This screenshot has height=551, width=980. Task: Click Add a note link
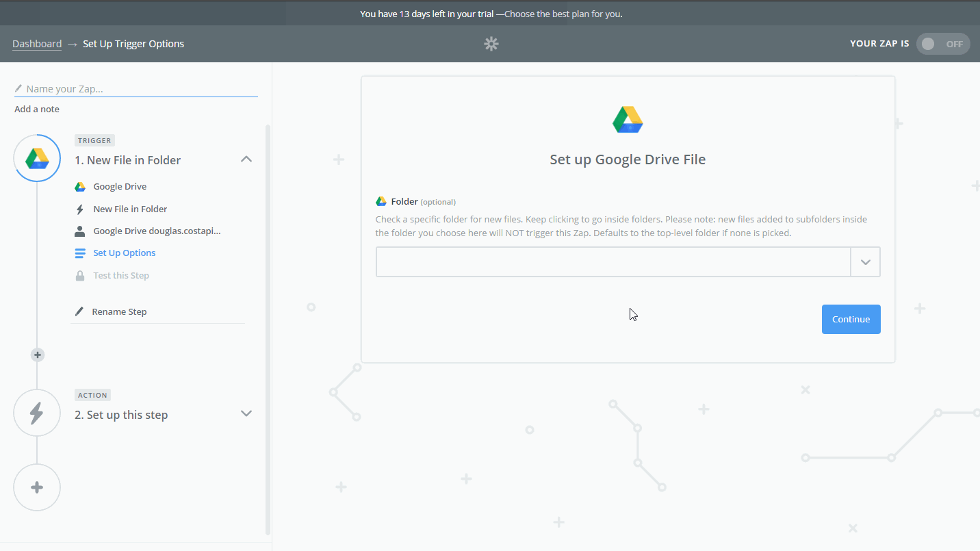point(37,110)
